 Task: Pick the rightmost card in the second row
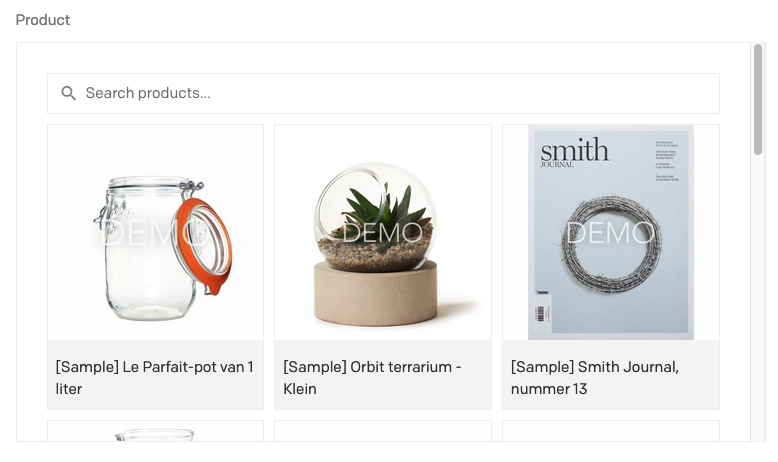tap(611, 431)
